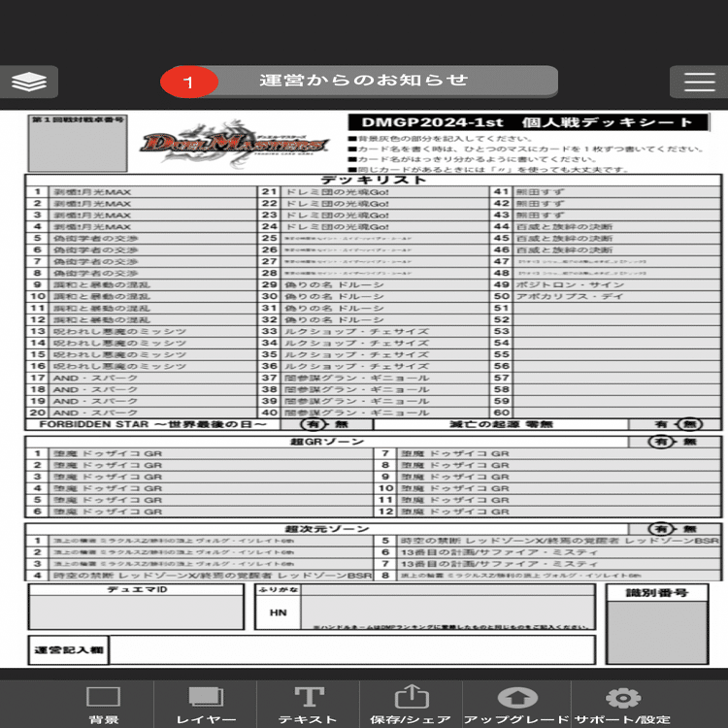The image size is (728, 728).
Task: Select the テキスト text tool
Action: (309, 705)
